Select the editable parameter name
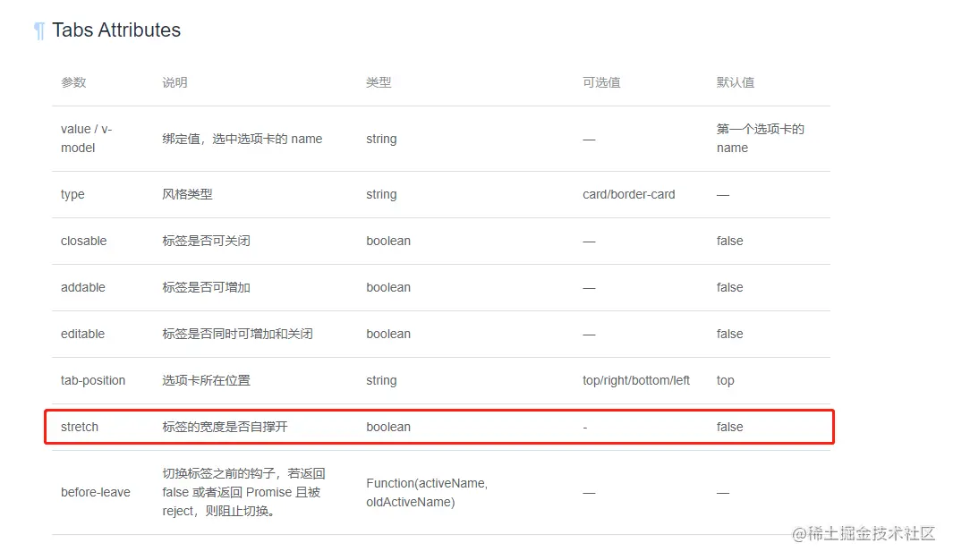Image resolution: width=953 pixels, height=560 pixels. tap(82, 334)
